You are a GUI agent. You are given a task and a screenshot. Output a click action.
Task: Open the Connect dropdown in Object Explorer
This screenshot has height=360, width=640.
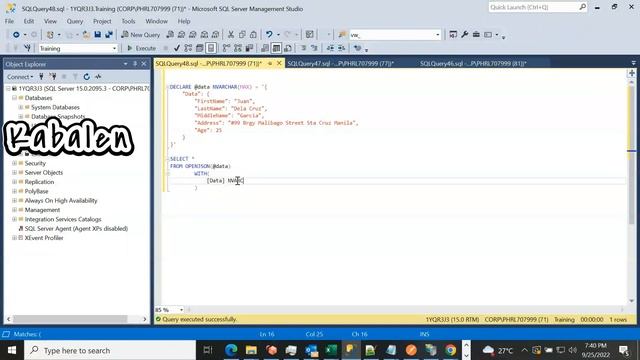click(20, 77)
